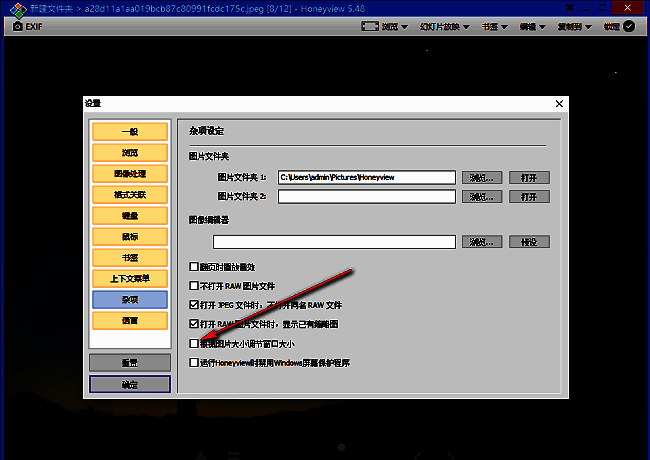This screenshot has height=460, width=650.
Task: Open the 复制到 copy-to dropdown
Action: point(576,27)
